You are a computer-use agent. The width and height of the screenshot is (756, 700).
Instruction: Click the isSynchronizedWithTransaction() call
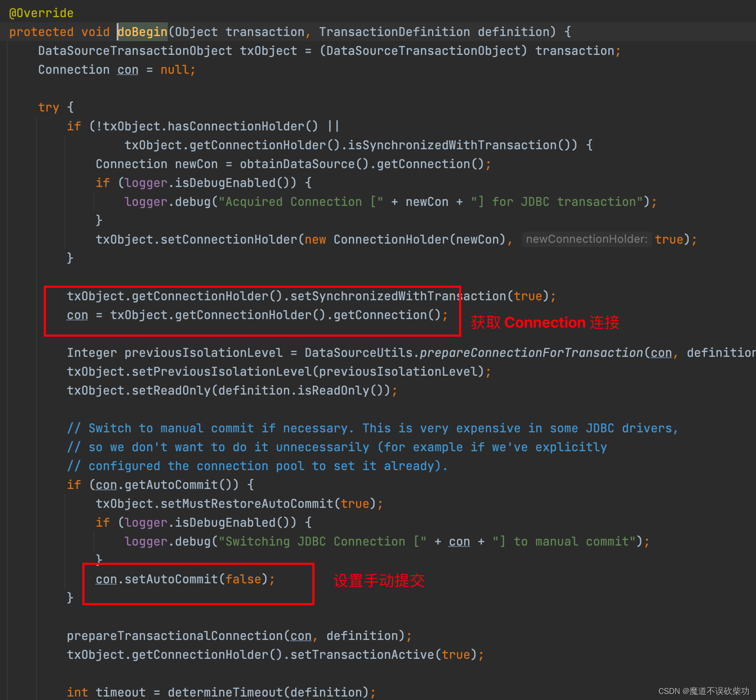tap(463, 145)
